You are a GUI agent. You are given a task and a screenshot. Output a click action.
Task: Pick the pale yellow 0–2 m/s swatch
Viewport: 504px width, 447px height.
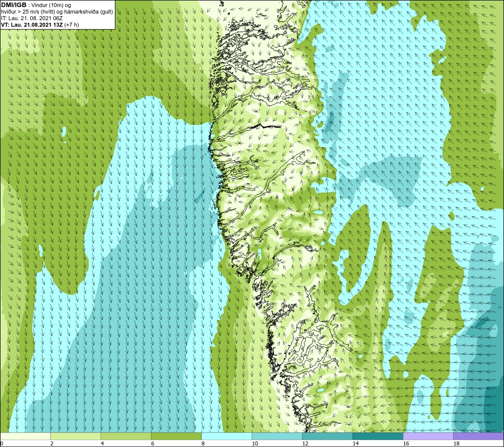[x=25, y=436]
